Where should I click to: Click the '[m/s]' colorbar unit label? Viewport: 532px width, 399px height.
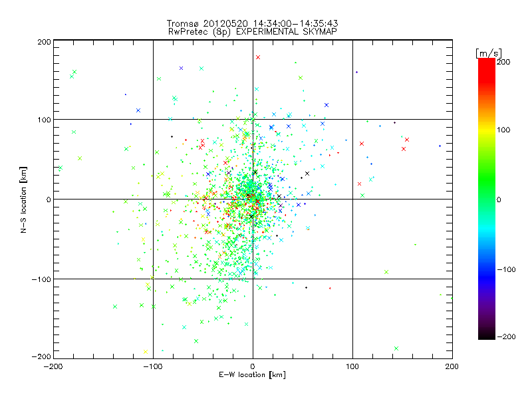[489, 53]
